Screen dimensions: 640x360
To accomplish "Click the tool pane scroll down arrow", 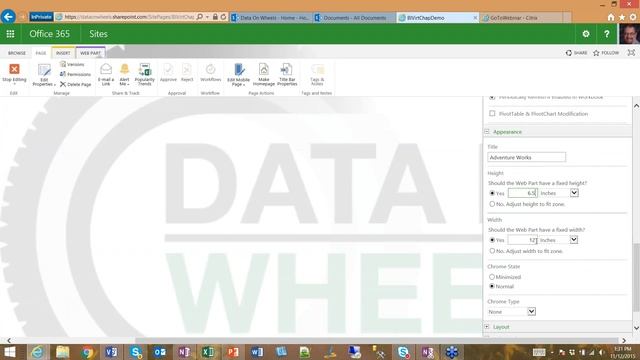I will coord(636,328).
